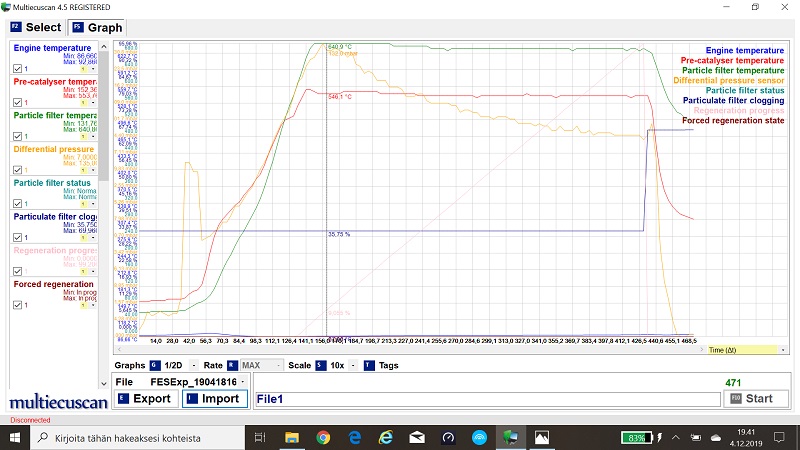Click the Rate R key icon
800x450 pixels.
[x=232, y=365]
